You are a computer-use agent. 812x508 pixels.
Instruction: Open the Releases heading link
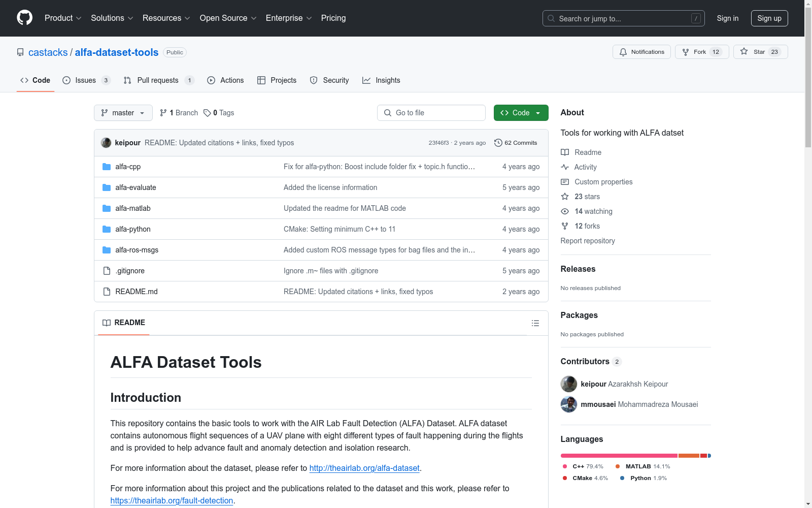578,269
